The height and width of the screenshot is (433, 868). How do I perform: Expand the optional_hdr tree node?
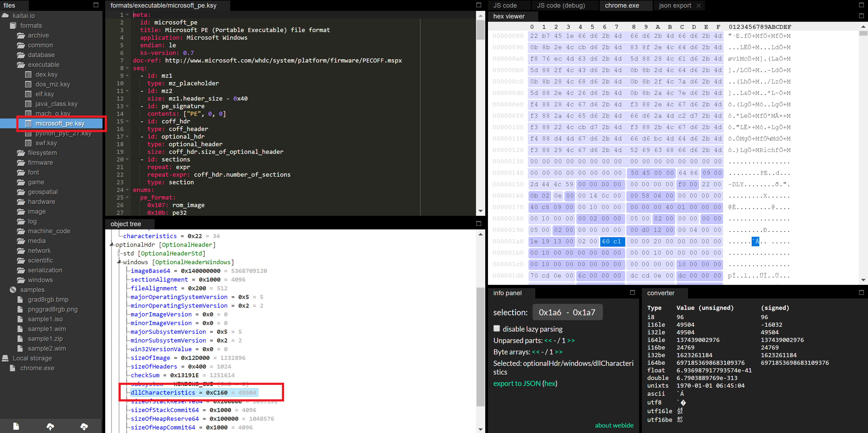(111, 244)
